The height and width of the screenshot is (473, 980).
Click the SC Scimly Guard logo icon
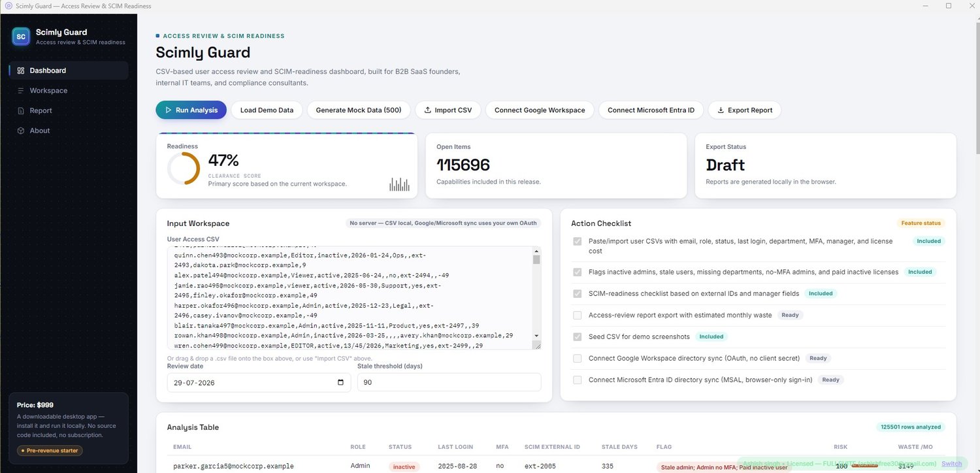point(21,37)
